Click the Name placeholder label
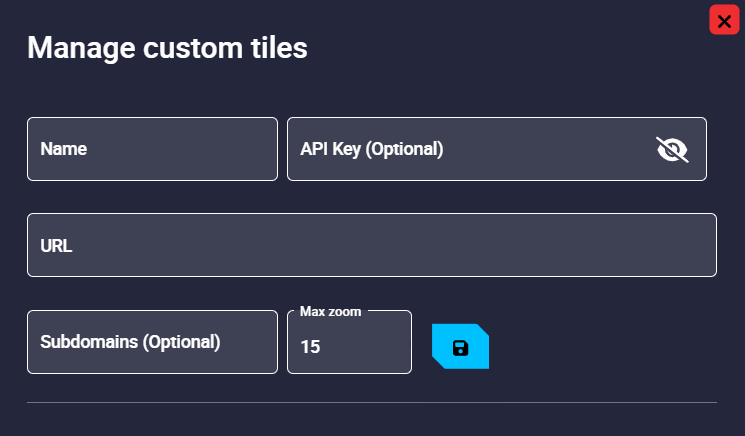745x436 pixels. [x=64, y=149]
